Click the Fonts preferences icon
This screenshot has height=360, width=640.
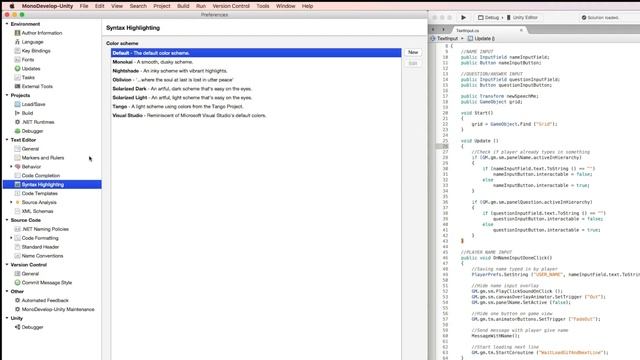17,60
